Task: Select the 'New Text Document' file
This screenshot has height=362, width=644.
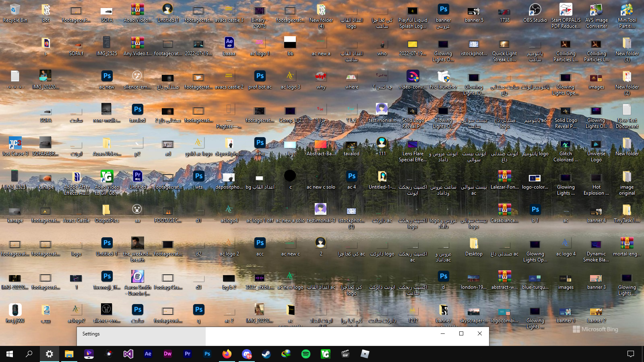Action: pyautogui.click(x=627, y=116)
